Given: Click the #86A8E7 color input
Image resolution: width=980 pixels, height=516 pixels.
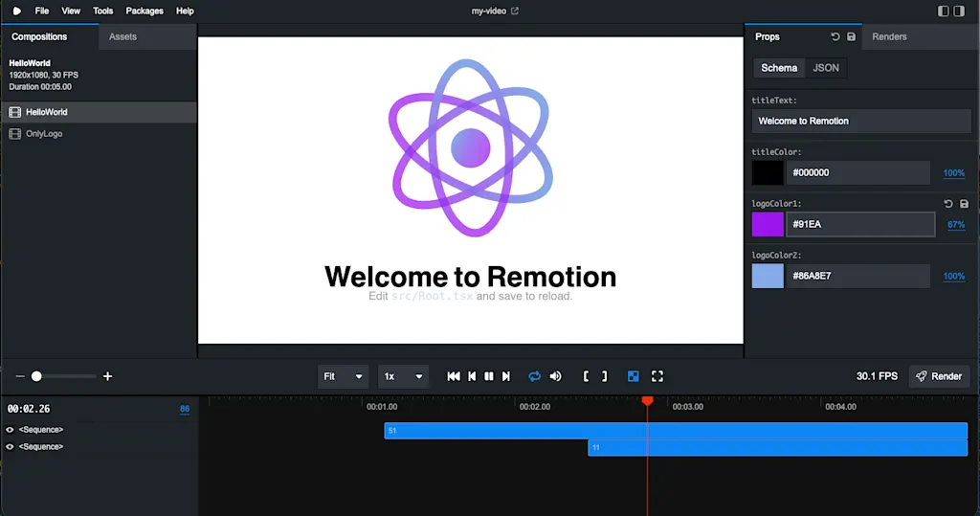Looking at the screenshot, I should click(858, 276).
